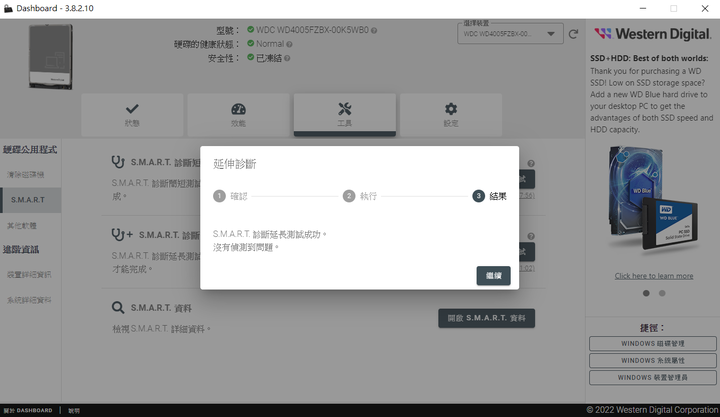
Task: Close the Dashboard window
Action: coord(705,8)
